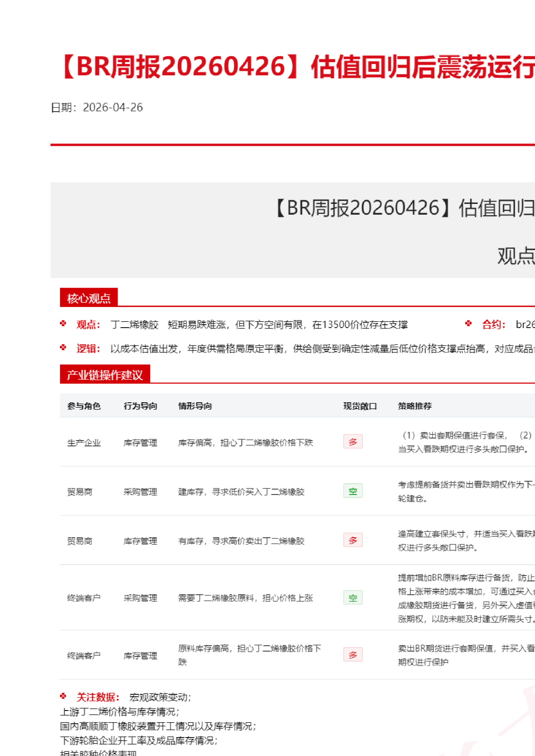Click the 多 badge in 终端客户 库存管理 row
The image size is (535, 756).
353,655
